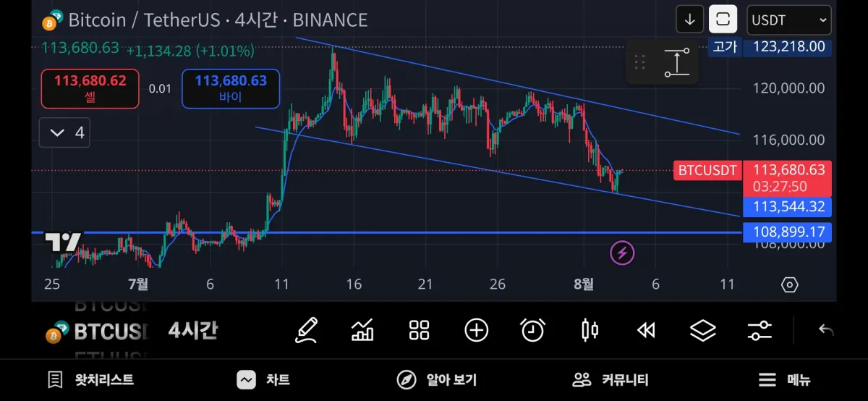The width and height of the screenshot is (868, 401).
Task: Open chart settings sliders icon
Action: (x=759, y=331)
